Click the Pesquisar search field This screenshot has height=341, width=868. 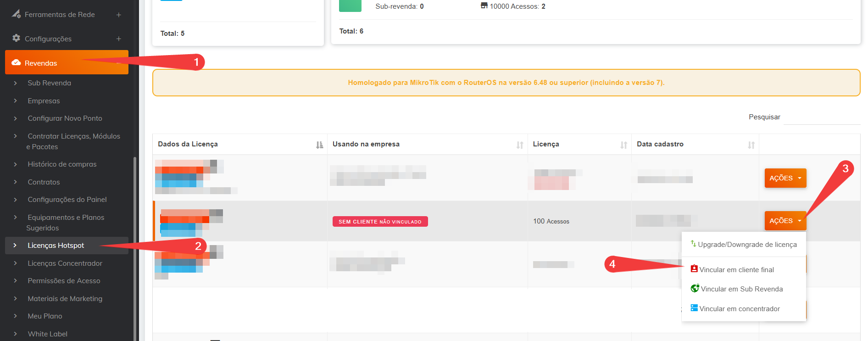click(x=821, y=117)
